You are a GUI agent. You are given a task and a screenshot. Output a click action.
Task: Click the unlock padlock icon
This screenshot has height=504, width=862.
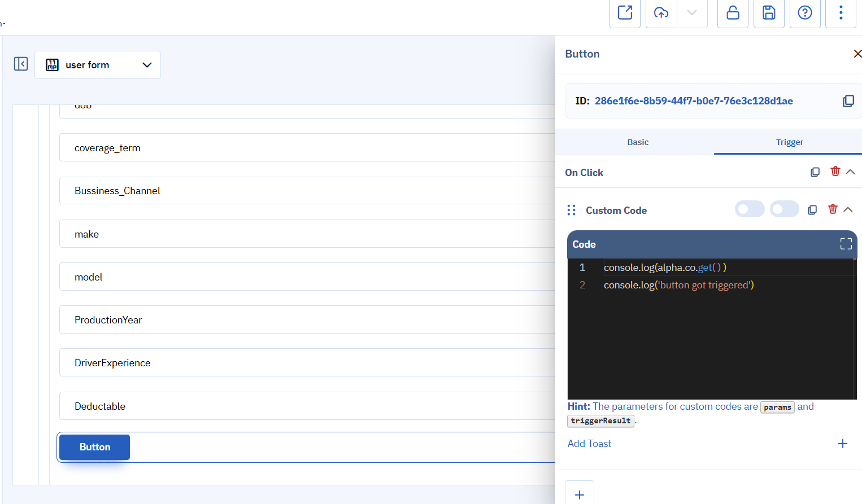pos(733,12)
